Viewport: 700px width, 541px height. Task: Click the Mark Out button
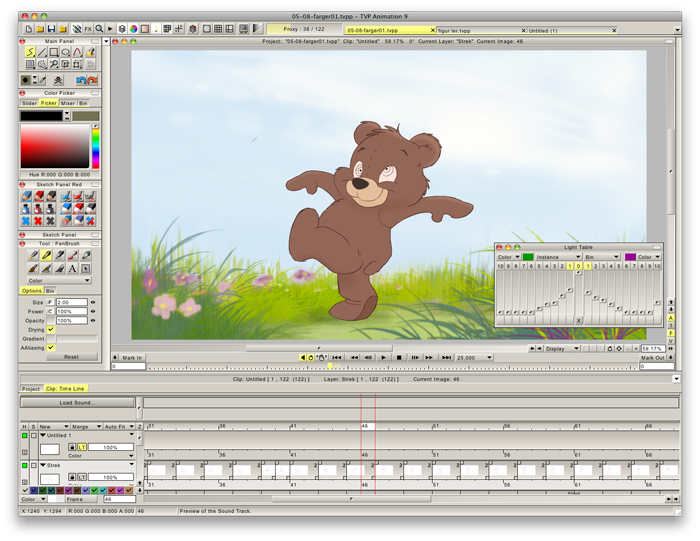click(653, 358)
